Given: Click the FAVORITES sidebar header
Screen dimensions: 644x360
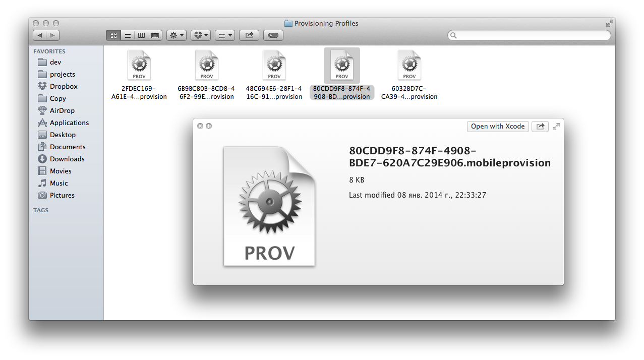Looking at the screenshot, I should (49, 51).
